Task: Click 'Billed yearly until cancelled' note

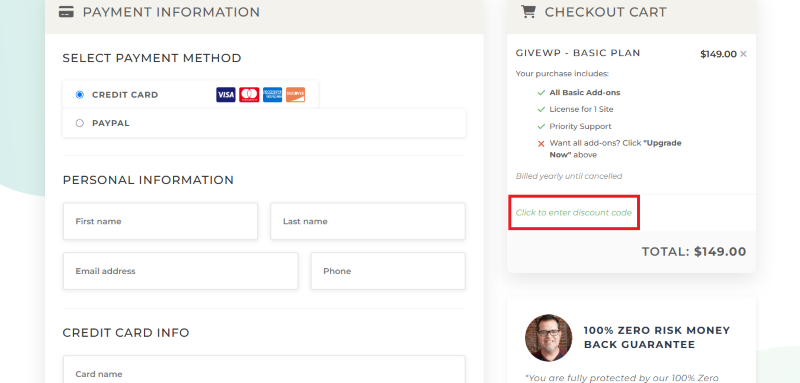Action: [569, 176]
